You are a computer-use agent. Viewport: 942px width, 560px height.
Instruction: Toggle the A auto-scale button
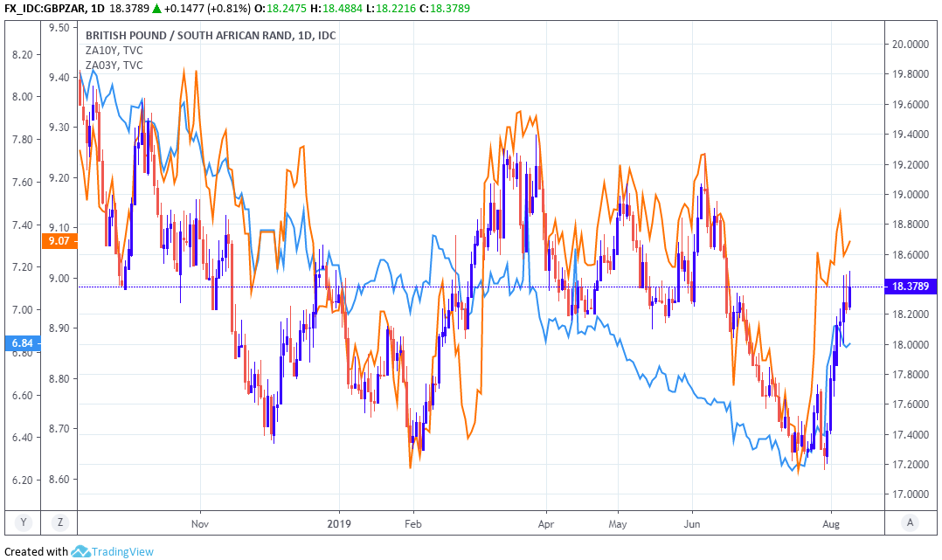911,522
